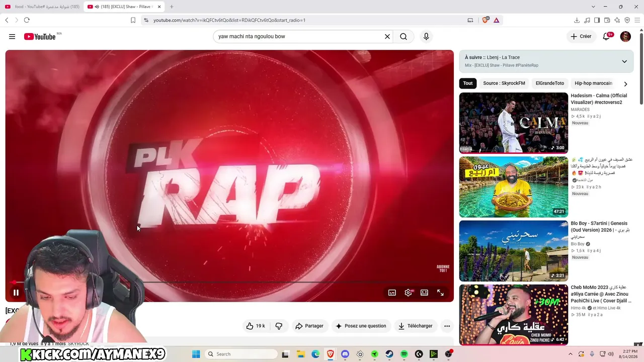Screen dimensions: 644x362
Task: Click in the YouTube search field
Action: click(x=299, y=36)
